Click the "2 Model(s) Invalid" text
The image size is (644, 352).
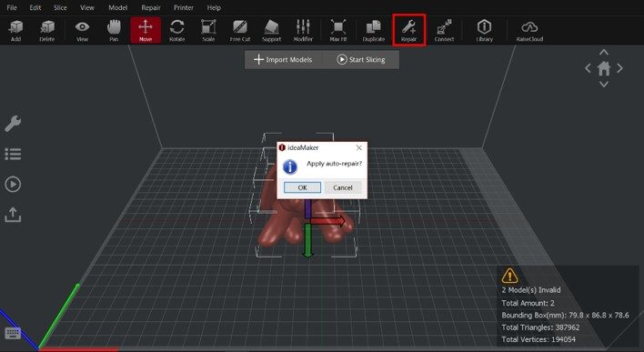coord(531,290)
